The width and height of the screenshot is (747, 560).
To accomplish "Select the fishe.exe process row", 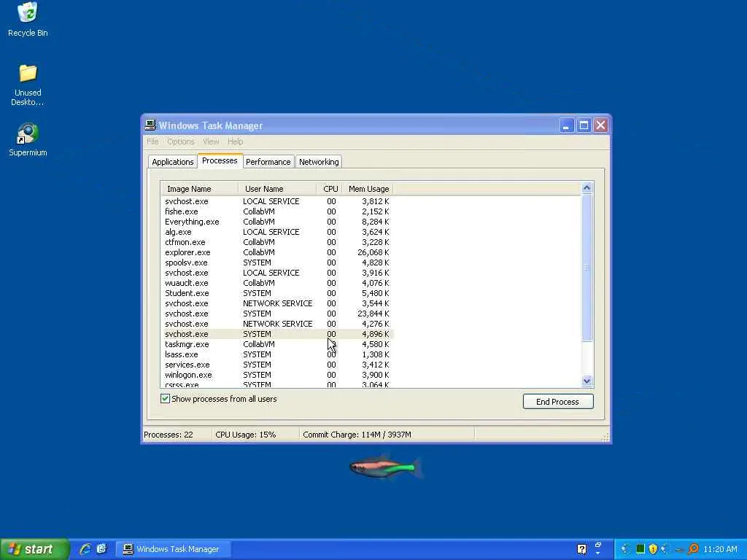I will point(277,211).
